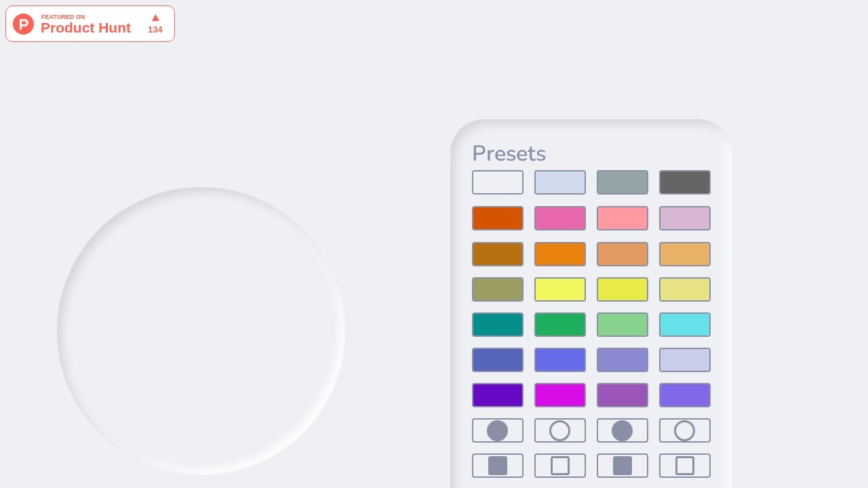Select the white color preset swatch
868x488 pixels.
click(498, 182)
